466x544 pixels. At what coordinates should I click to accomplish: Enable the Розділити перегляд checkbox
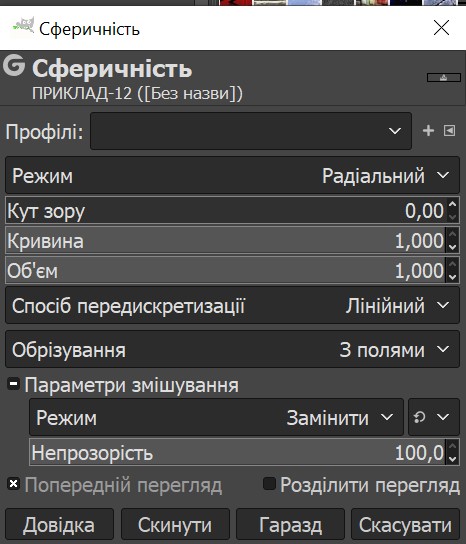[269, 483]
